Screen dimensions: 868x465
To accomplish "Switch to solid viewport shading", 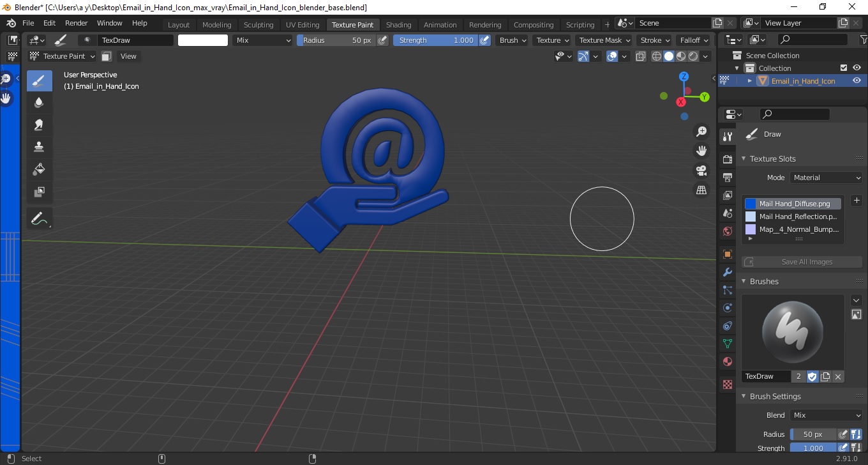I will point(669,56).
